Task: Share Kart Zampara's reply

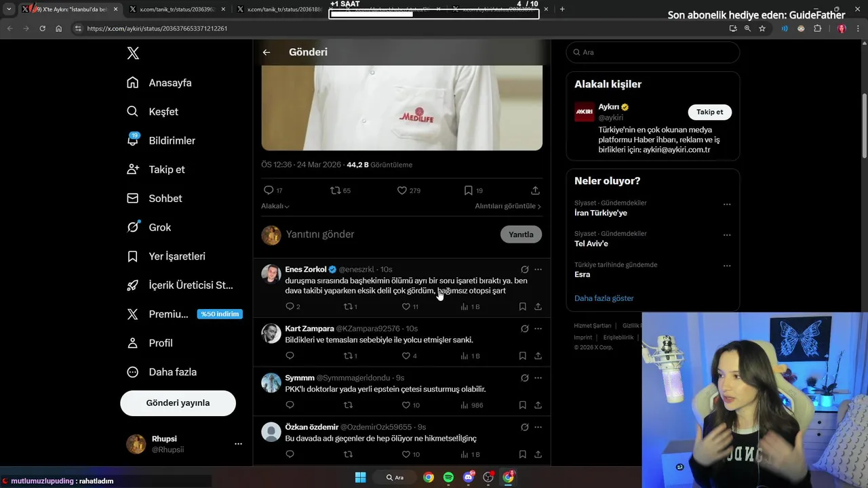Action: pyautogui.click(x=538, y=356)
